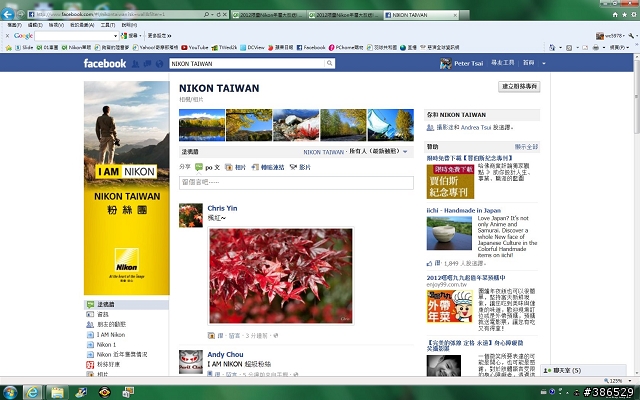
Task: Open Facebook notifications globe icon
Action: click(x=160, y=64)
